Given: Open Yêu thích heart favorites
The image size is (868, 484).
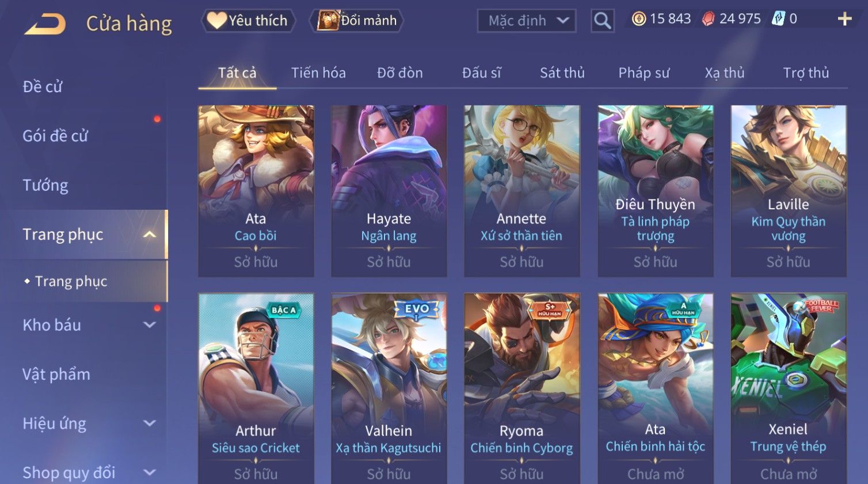Looking at the screenshot, I should click(248, 21).
